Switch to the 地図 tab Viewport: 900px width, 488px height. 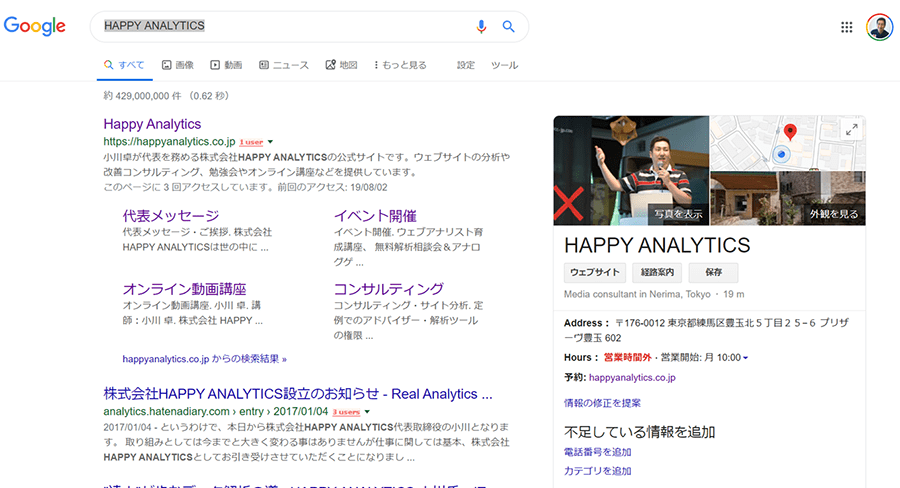coord(342,65)
